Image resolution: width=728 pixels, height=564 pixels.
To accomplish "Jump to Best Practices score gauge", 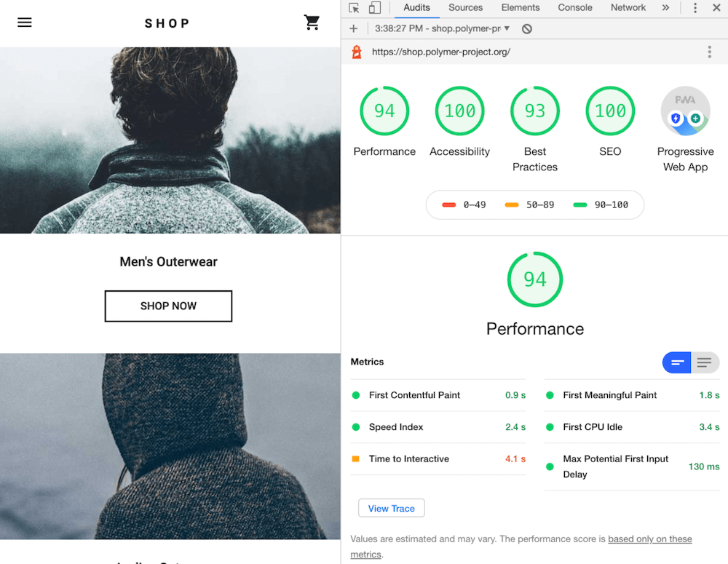I will pyautogui.click(x=535, y=111).
